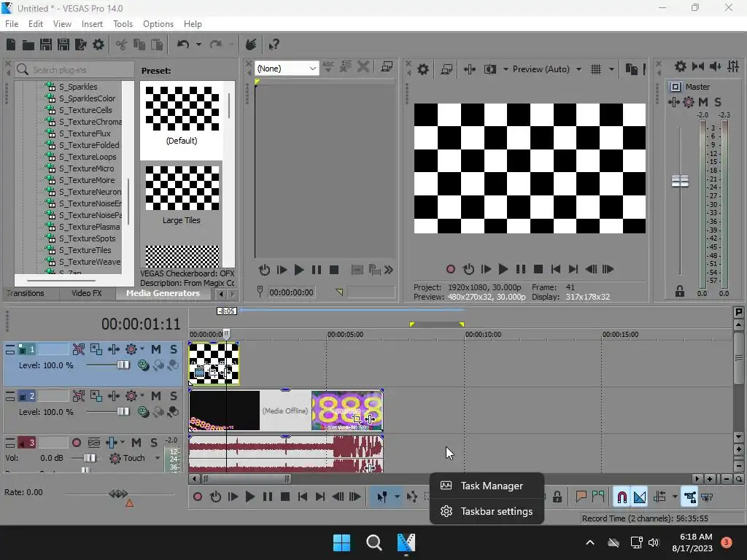
Task: Open the overlays grid dropdown arrow
Action: point(611,69)
